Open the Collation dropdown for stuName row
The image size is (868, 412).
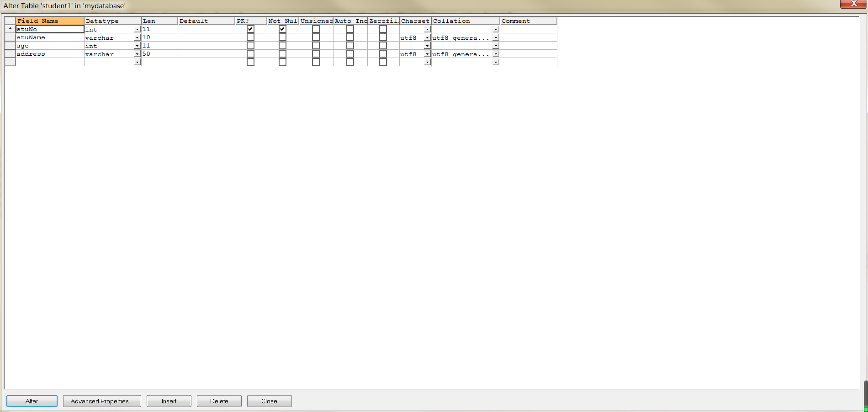[496, 37]
